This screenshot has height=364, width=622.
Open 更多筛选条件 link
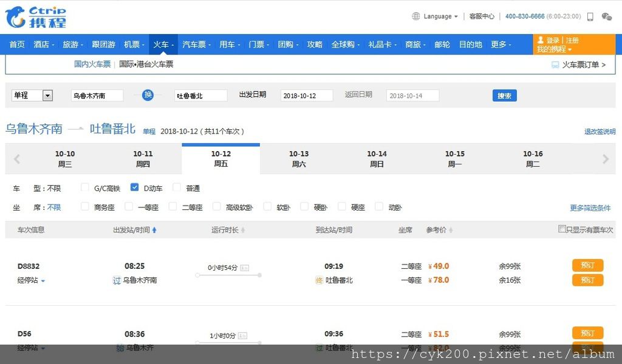pos(590,208)
